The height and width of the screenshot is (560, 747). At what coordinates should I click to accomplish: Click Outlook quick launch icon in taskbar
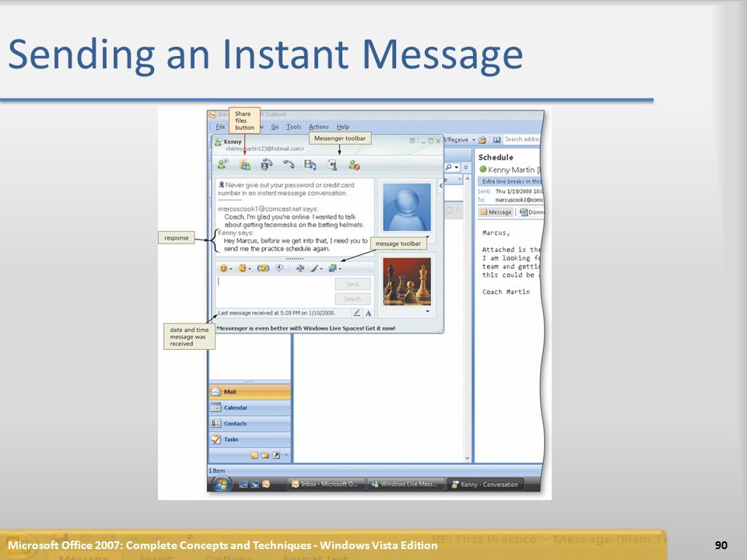tap(266, 485)
